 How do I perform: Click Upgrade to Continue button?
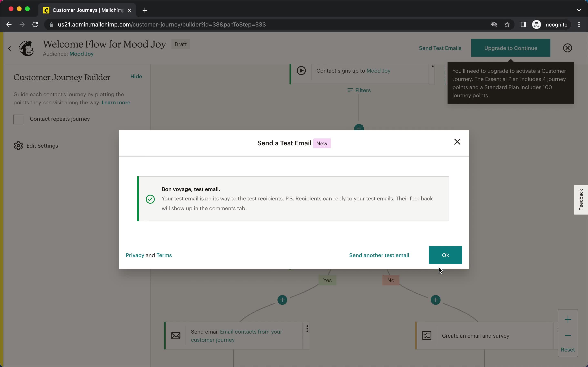(511, 48)
